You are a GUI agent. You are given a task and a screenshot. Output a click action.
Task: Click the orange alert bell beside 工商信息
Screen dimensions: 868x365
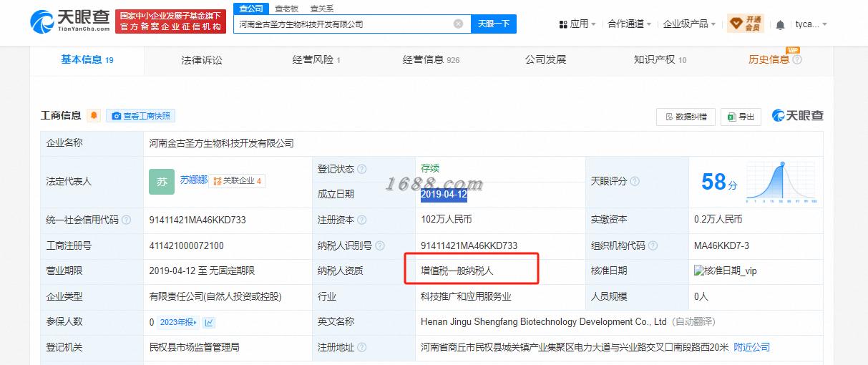(94, 115)
